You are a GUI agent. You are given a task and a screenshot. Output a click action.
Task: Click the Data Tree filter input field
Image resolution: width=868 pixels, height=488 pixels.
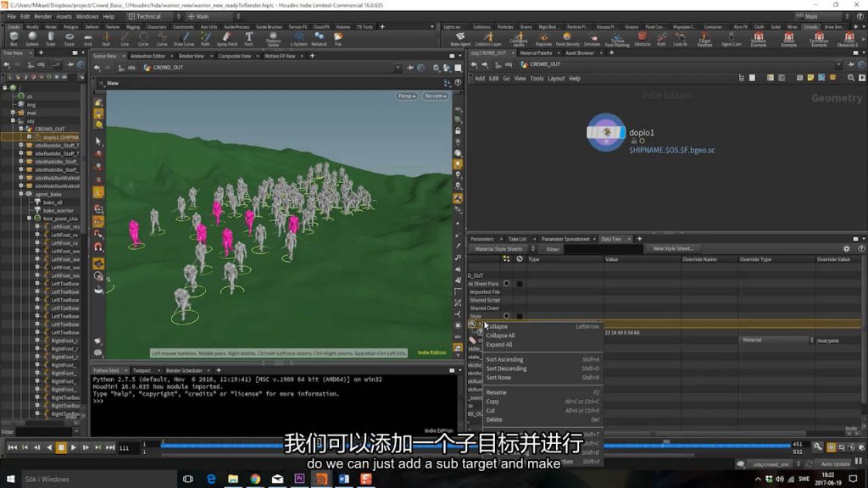[x=603, y=250]
